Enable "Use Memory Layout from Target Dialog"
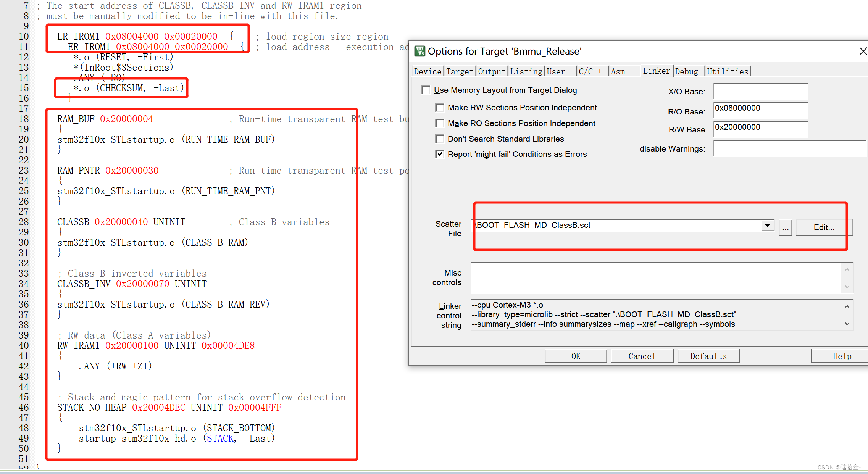The height and width of the screenshot is (474, 868). point(426,90)
